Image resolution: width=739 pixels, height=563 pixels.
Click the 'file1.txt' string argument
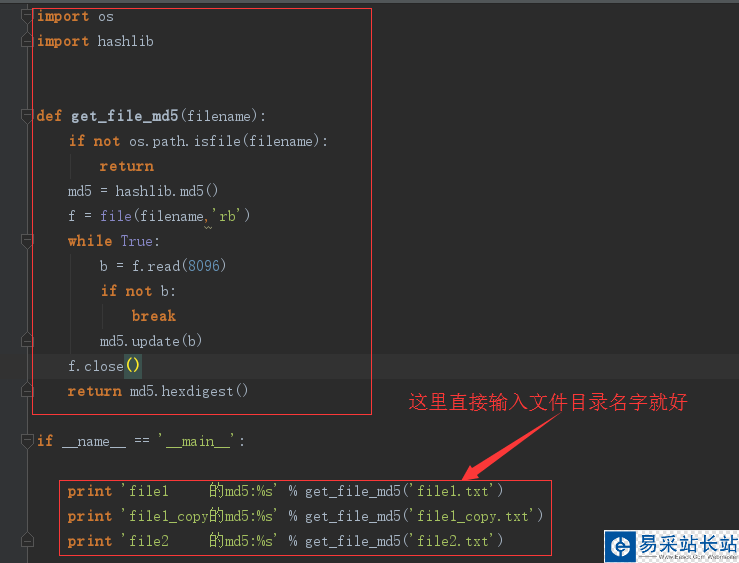click(x=455, y=491)
